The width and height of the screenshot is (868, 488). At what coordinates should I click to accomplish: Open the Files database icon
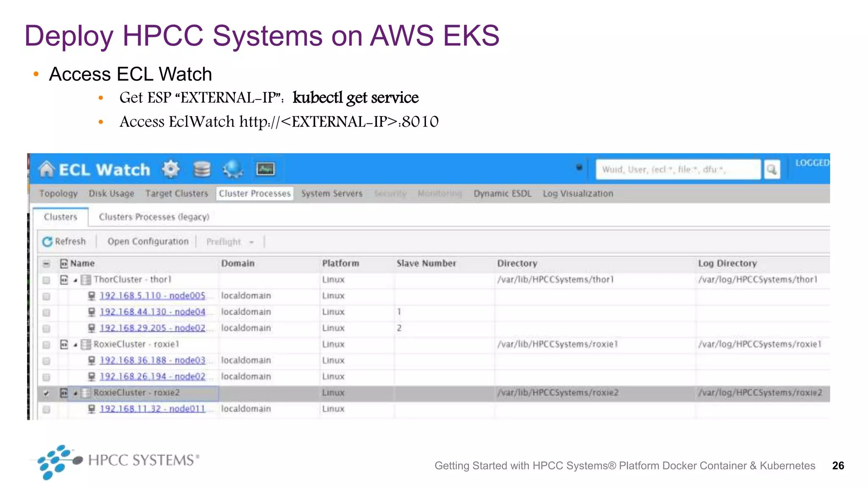pyautogui.click(x=202, y=169)
